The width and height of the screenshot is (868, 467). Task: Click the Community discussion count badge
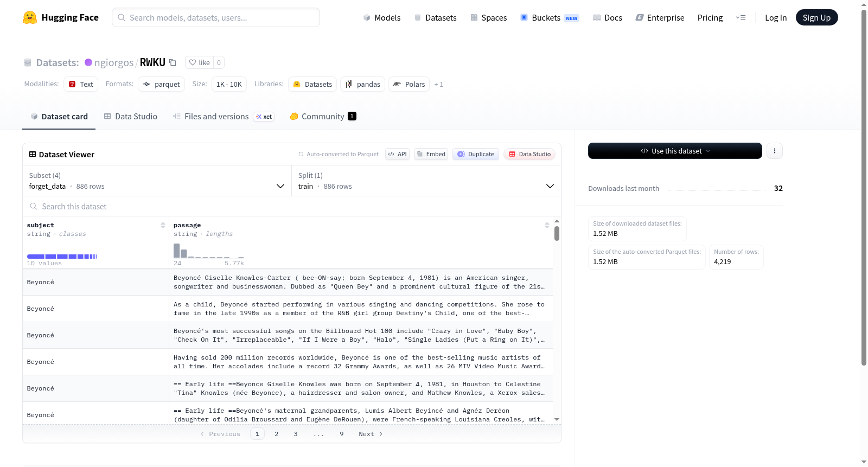352,116
